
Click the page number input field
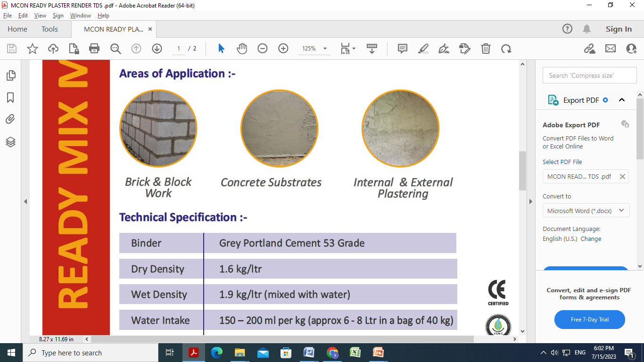pyautogui.click(x=179, y=49)
